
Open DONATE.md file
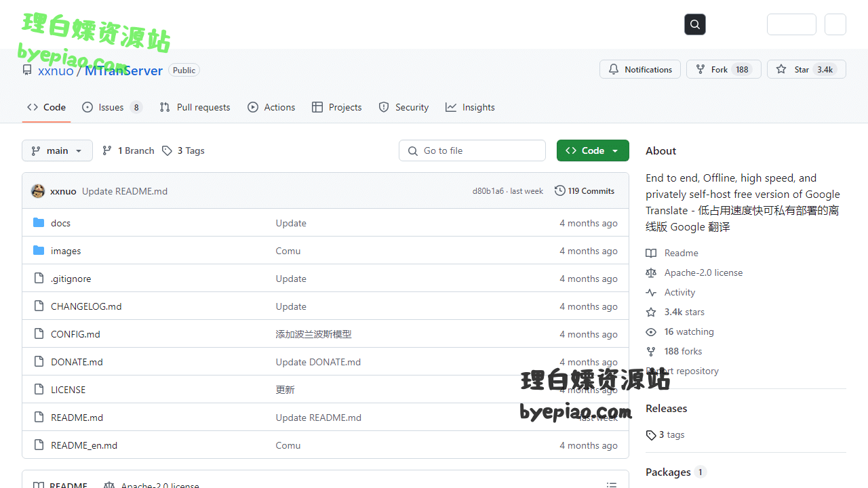tap(77, 362)
